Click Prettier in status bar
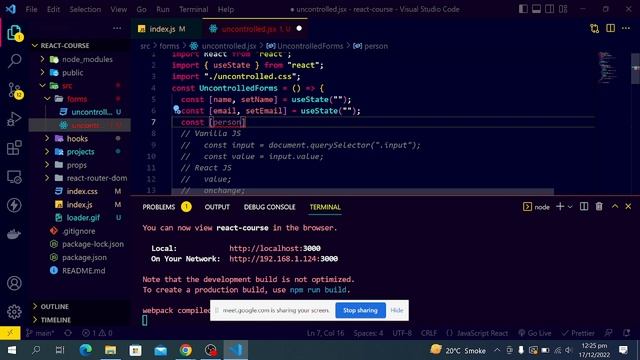The image size is (640, 360). coord(578,333)
